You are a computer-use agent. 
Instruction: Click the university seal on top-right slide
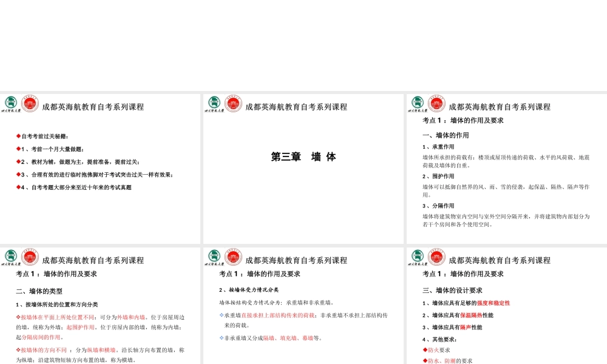[416, 104]
